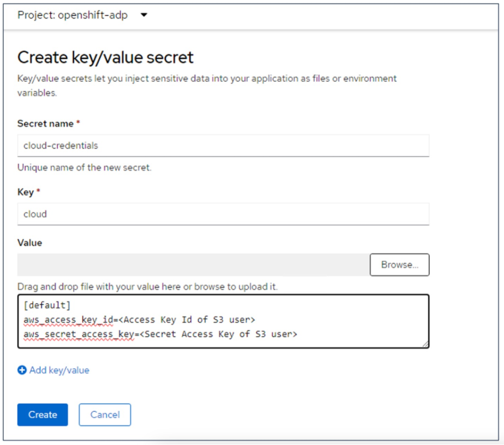
Task: Click the Key field containing cloud
Action: [x=223, y=214]
